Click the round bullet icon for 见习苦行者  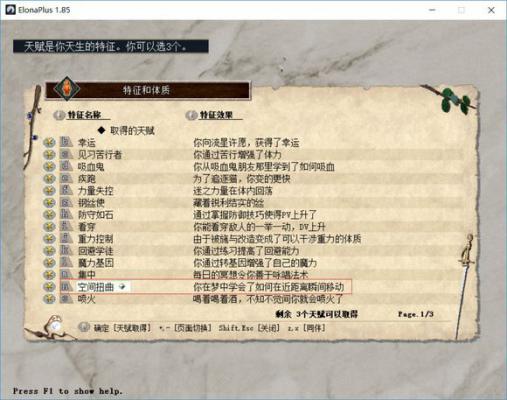(x=49, y=154)
